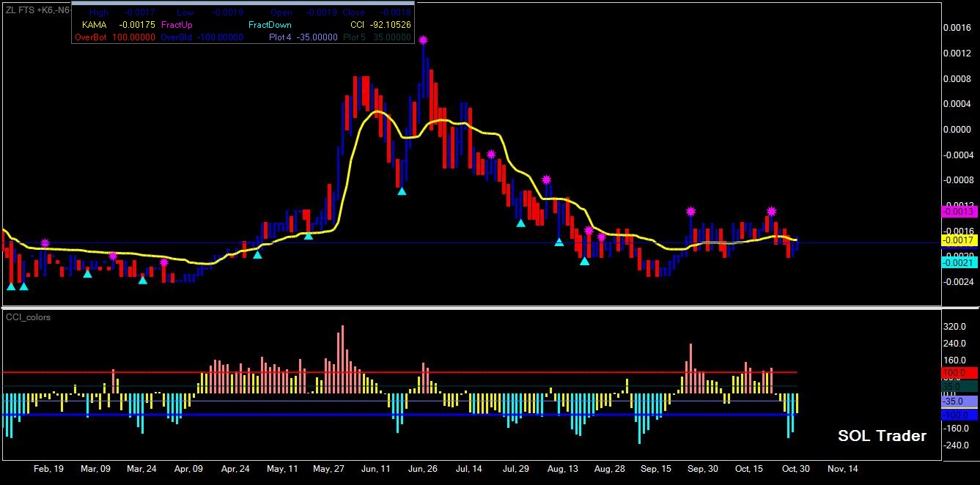Image resolution: width=980 pixels, height=485 pixels.
Task: Click the yellow -0.0017 price tag
Action: pos(959,240)
